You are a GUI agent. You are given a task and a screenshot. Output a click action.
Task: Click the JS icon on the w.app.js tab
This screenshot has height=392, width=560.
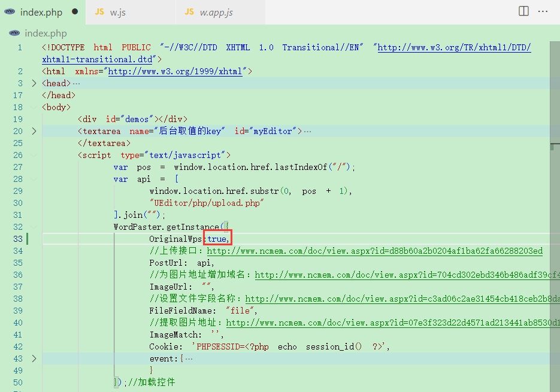pos(189,12)
